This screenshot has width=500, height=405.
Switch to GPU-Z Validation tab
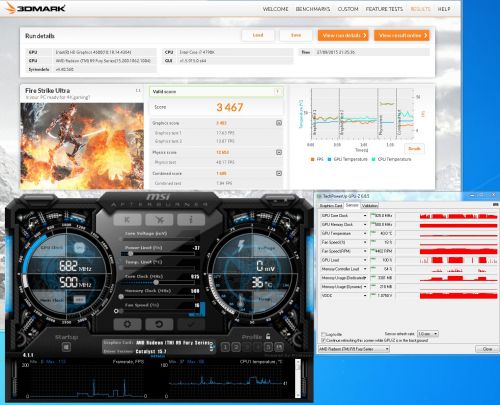[370, 206]
